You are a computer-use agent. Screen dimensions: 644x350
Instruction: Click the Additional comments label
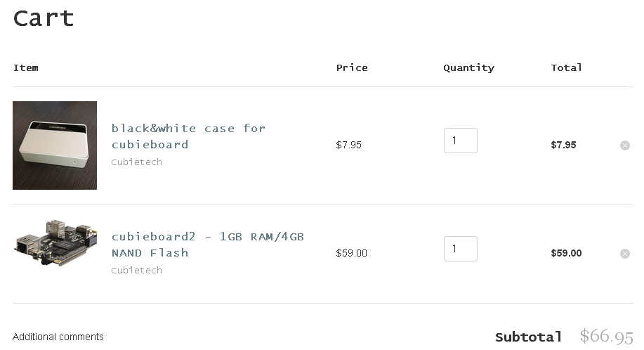pos(58,337)
